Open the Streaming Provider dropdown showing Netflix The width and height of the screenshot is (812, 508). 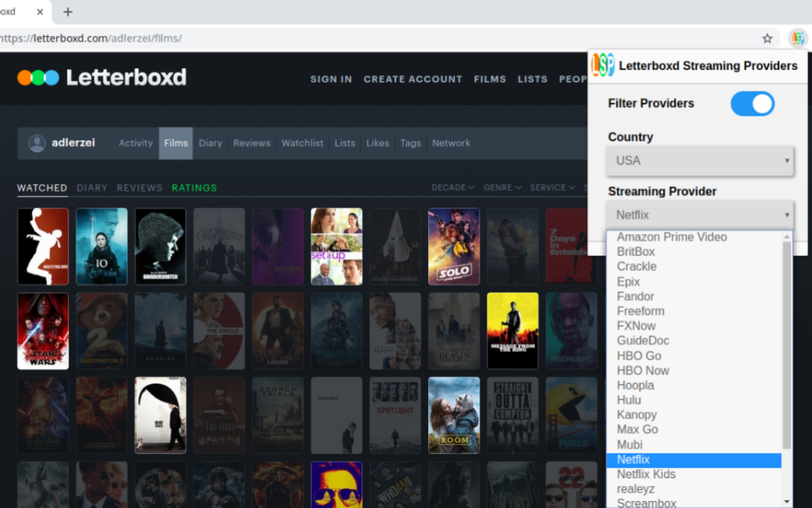pyautogui.click(x=700, y=215)
